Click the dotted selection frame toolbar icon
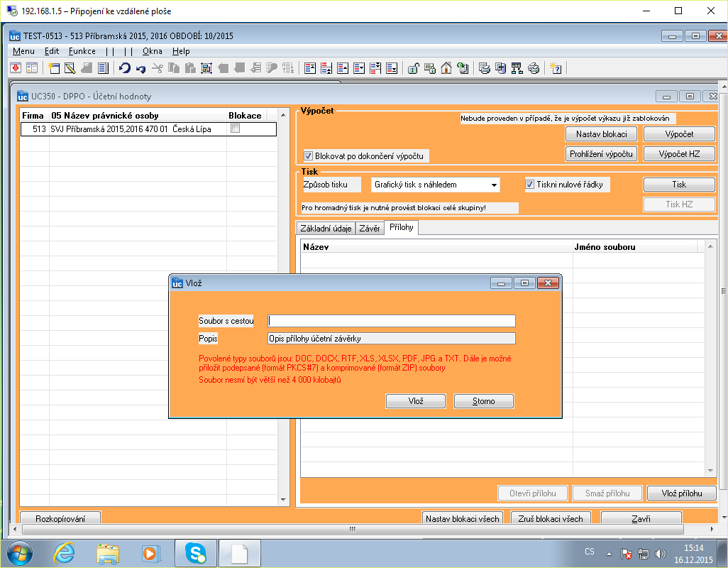The image size is (728, 568). coord(206,68)
